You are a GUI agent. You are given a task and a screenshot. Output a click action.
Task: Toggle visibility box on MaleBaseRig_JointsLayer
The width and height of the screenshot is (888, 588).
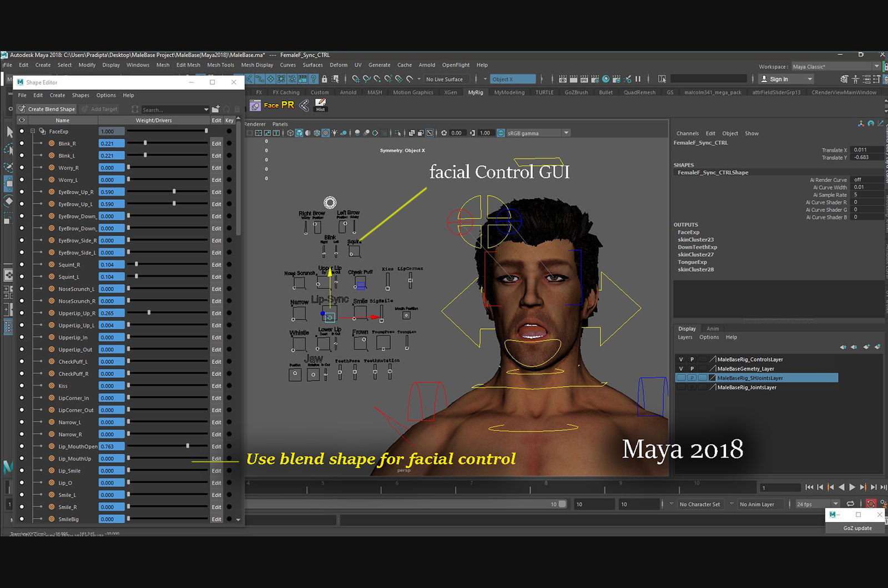tap(681, 388)
